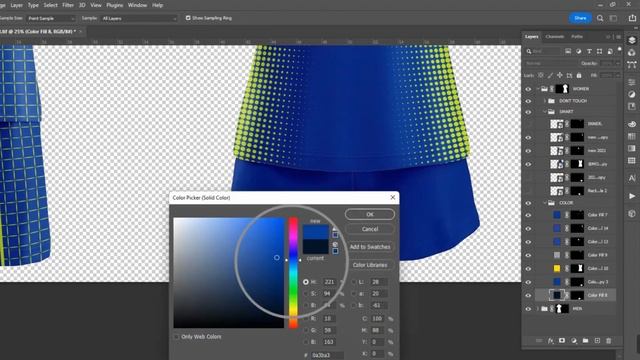Screen dimensions: 640x360
Task: Click Cancel in the Color Picker
Action: 370,229
